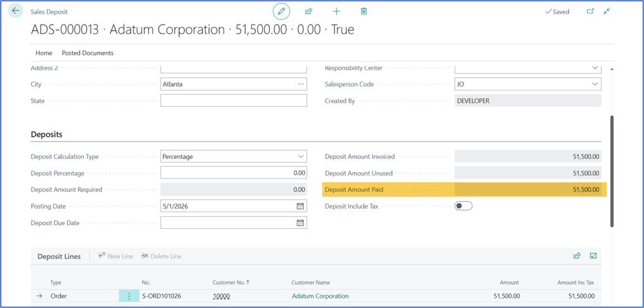Click the Sales Deposit page caption
Image resolution: width=644 pixels, height=308 pixels.
(49, 12)
